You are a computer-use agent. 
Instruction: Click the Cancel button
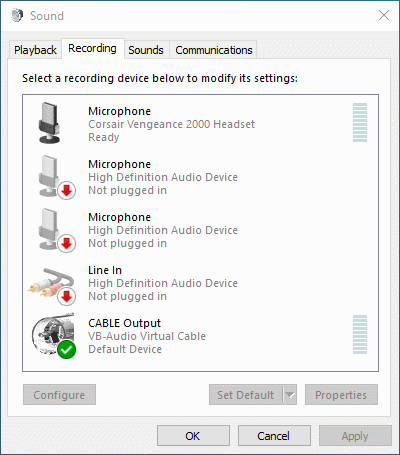(x=274, y=436)
